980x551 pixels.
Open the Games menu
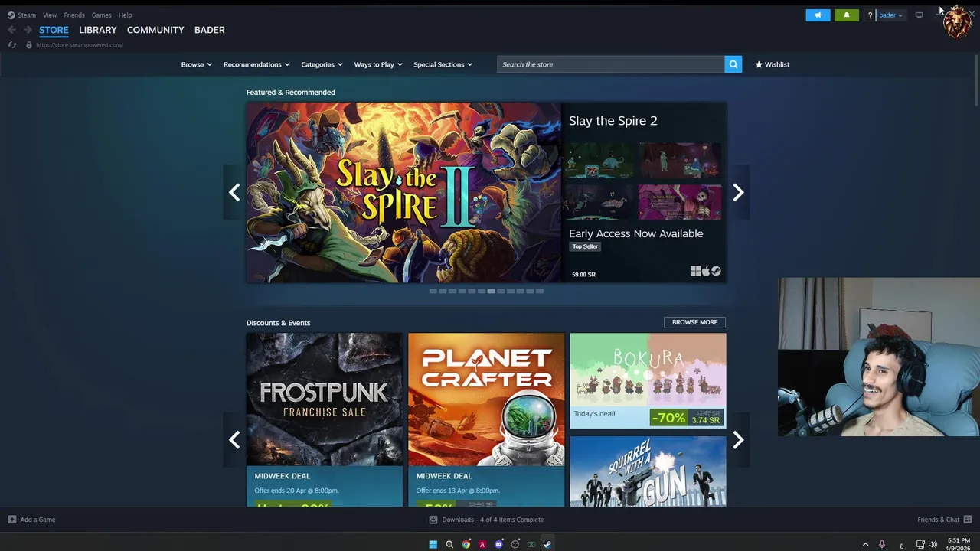coord(101,15)
